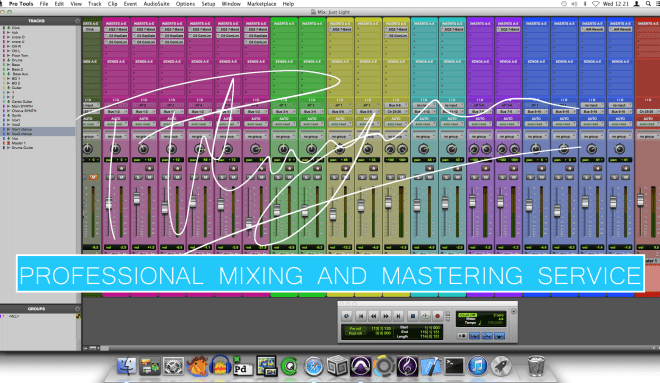
Task: Click the Online button in the Transport window
Action: coord(347,316)
